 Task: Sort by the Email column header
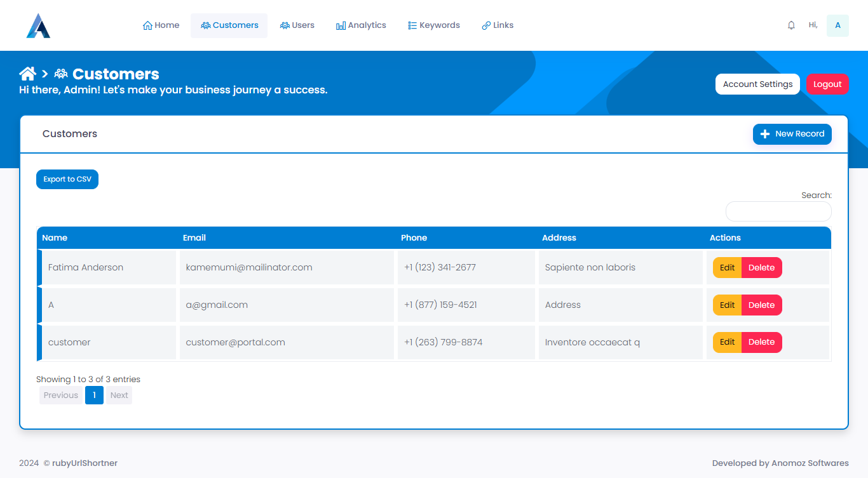(194, 238)
